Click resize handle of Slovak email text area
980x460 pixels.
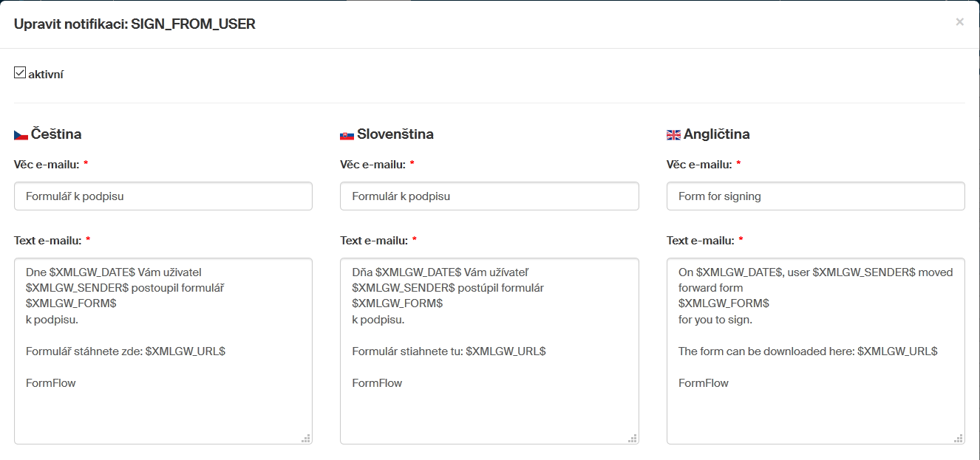[633, 438]
